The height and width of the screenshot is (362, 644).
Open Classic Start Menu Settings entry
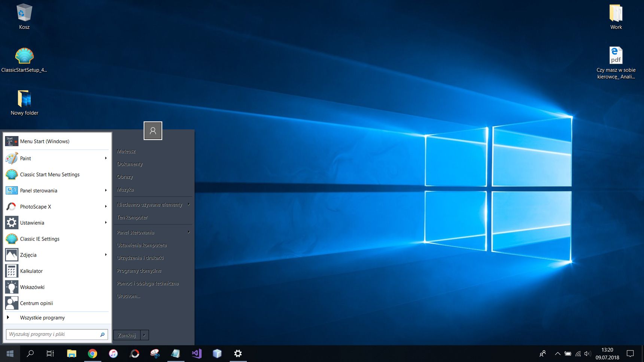click(x=49, y=175)
